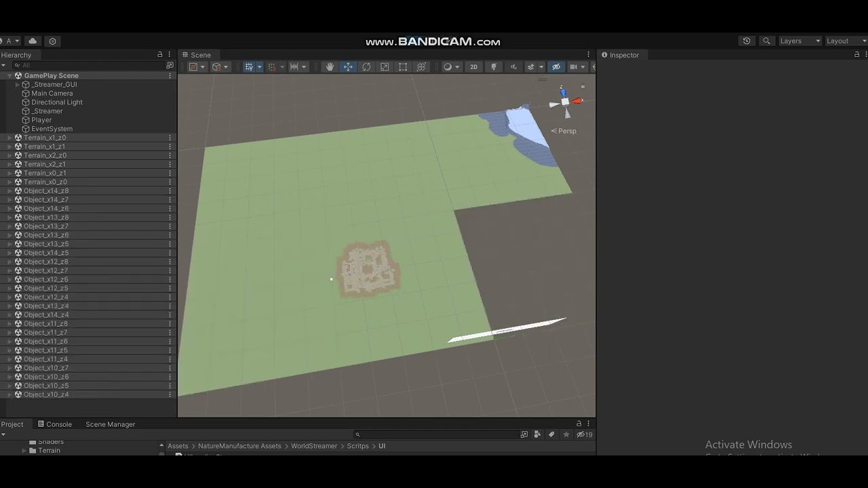This screenshot has height=488, width=868.
Task: Open snap increment dropdown
Action: pyautogui.click(x=298, y=67)
